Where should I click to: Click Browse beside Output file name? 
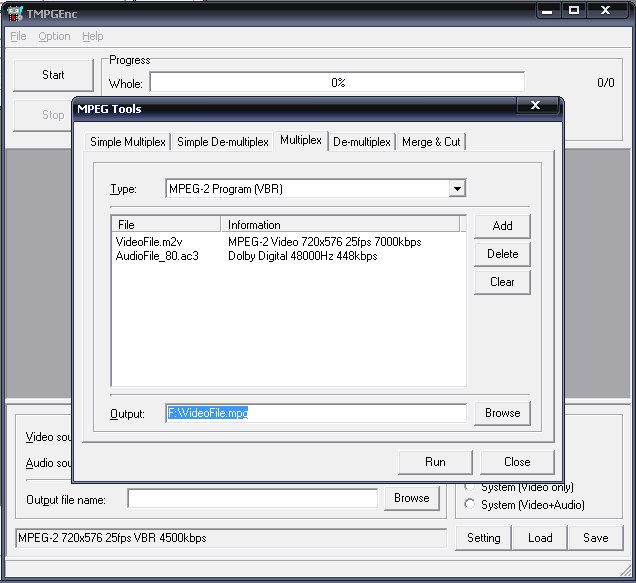(x=411, y=498)
